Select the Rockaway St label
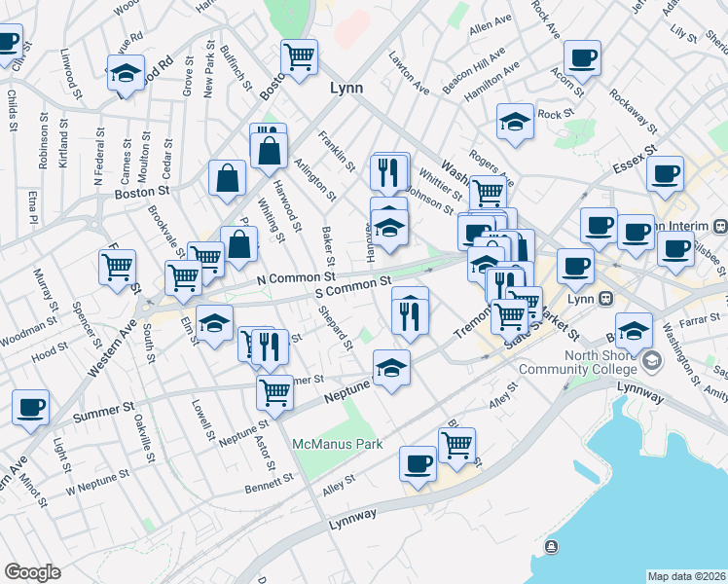The image size is (728, 584). 634,111
